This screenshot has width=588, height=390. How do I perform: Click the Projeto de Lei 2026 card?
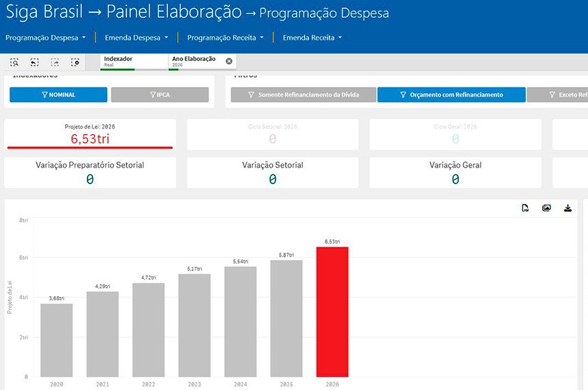(90, 134)
